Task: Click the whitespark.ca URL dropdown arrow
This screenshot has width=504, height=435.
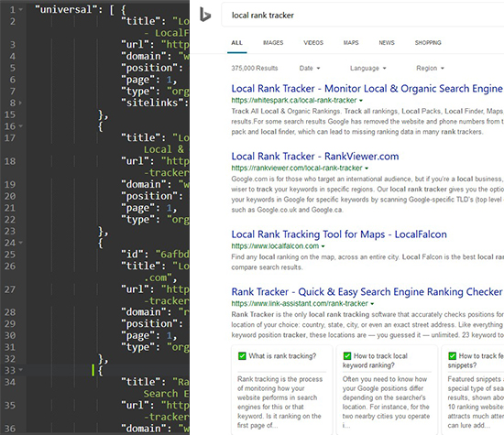Action: (361, 101)
